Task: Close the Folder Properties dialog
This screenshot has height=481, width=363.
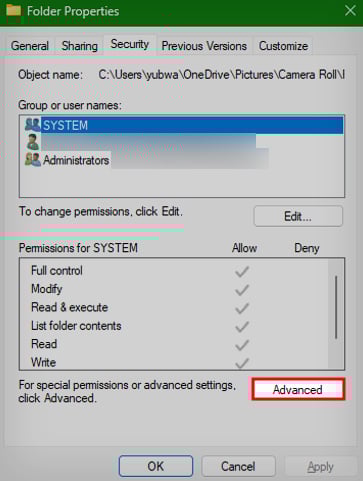Action: 350,11
